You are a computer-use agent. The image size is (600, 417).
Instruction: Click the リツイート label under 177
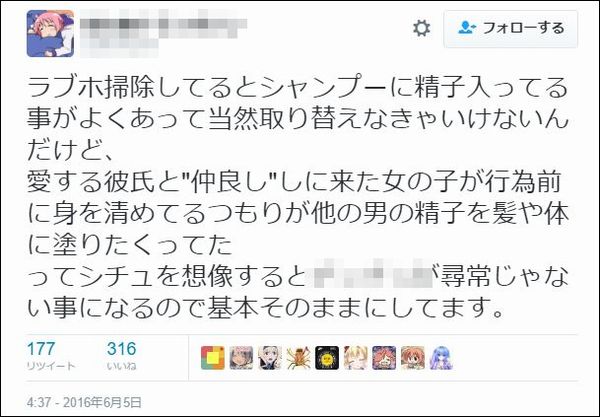[51, 366]
